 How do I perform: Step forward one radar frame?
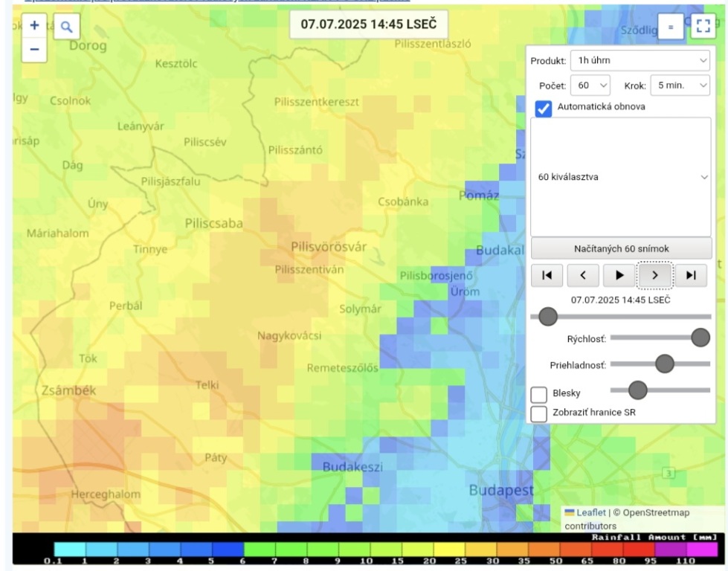(x=655, y=275)
